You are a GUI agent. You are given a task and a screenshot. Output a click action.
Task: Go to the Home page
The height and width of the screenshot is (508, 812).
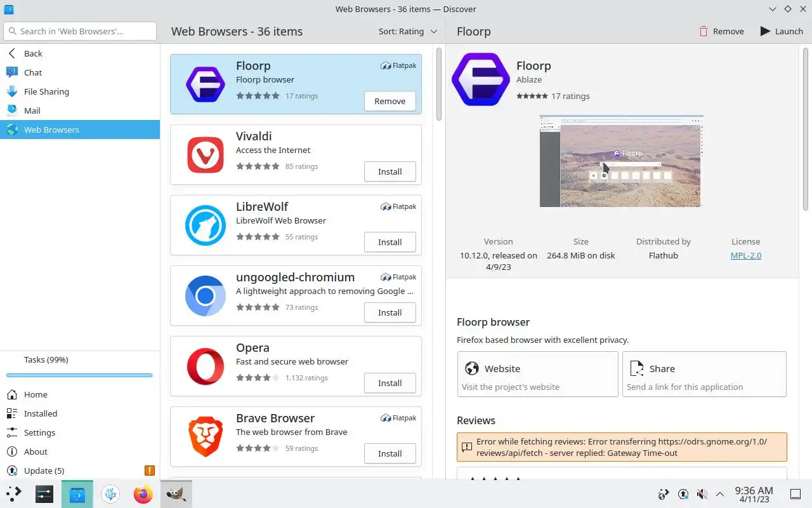[80, 394]
